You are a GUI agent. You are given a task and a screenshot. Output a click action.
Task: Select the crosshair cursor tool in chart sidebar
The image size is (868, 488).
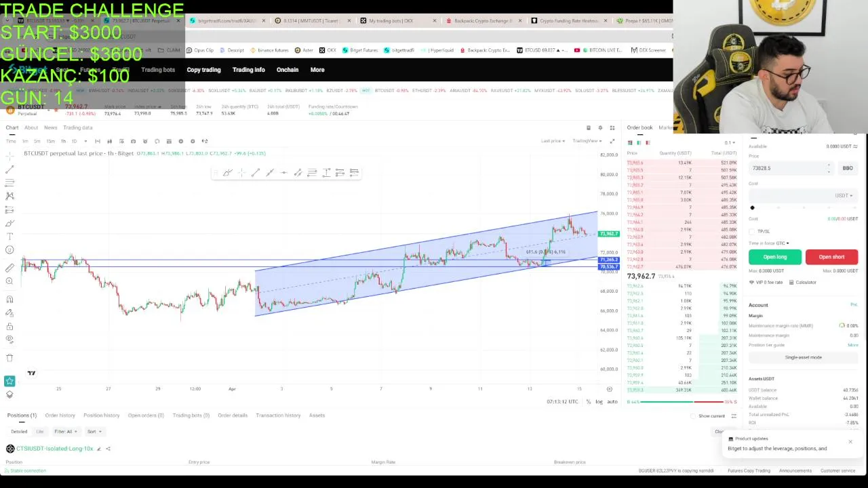click(x=9, y=155)
